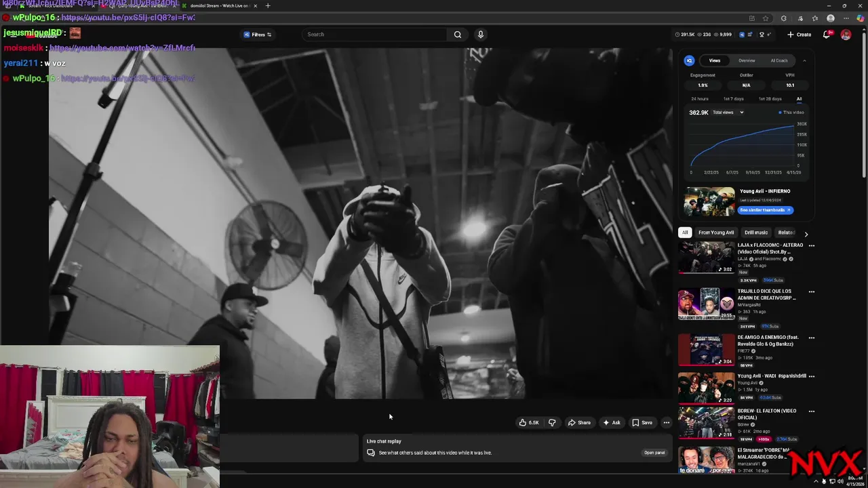Select the 24 hours time range
Screen dimensions: 868x488
point(700,99)
